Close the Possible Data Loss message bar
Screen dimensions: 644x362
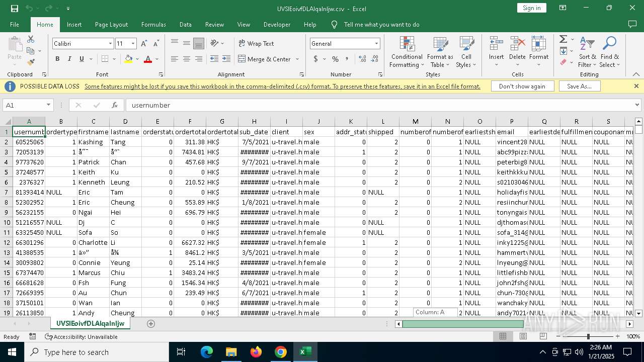pos(636,86)
